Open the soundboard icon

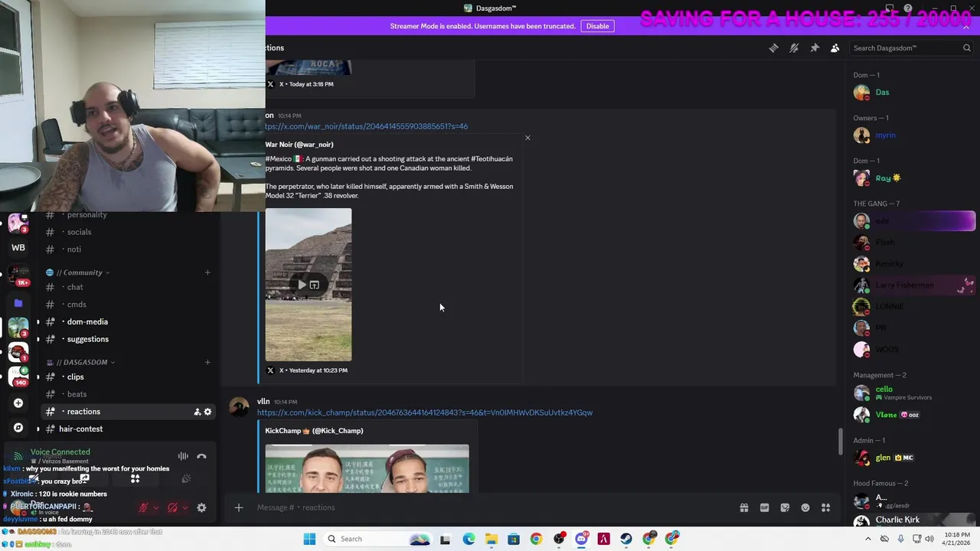click(x=185, y=479)
